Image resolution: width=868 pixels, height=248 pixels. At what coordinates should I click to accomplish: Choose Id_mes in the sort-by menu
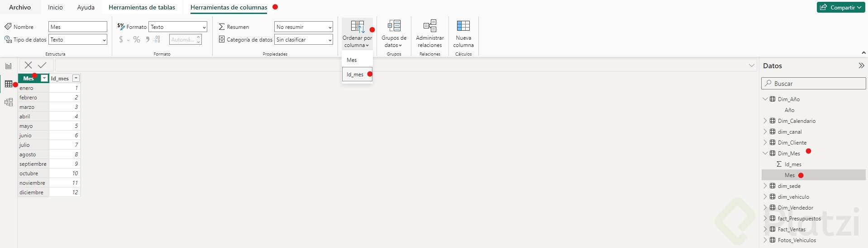point(357,75)
